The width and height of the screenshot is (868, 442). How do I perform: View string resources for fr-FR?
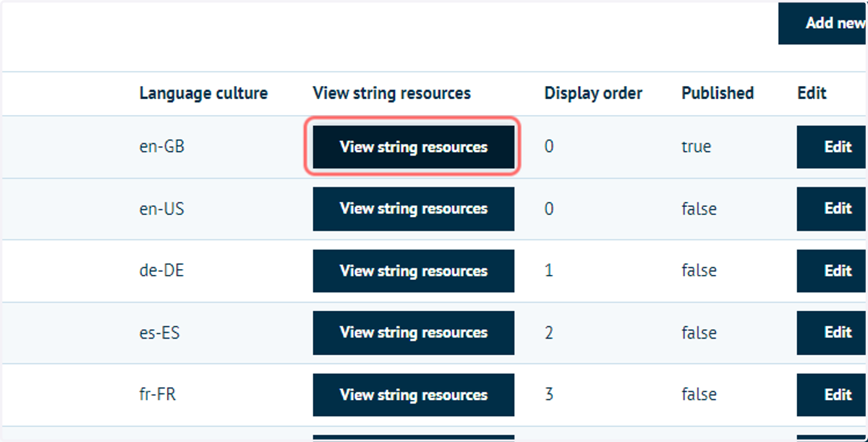click(x=413, y=395)
